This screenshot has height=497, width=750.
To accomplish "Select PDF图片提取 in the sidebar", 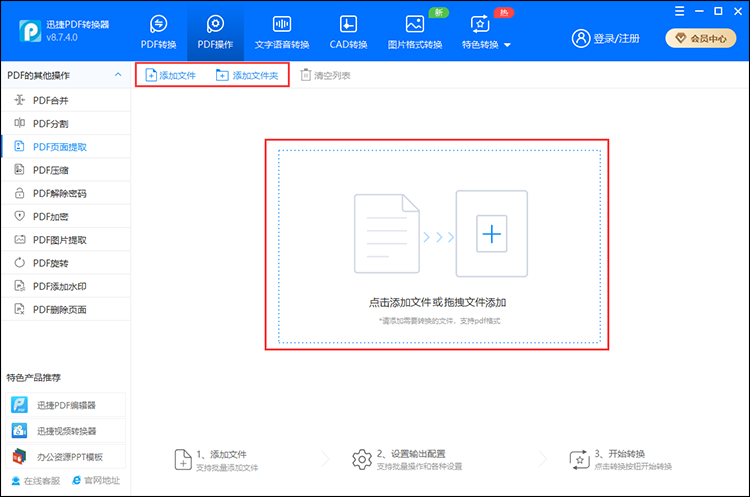I will coord(66,240).
